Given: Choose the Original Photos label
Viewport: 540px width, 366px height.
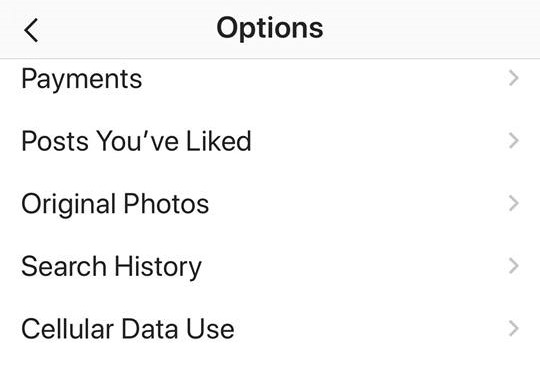Looking at the screenshot, I should tap(115, 205).
